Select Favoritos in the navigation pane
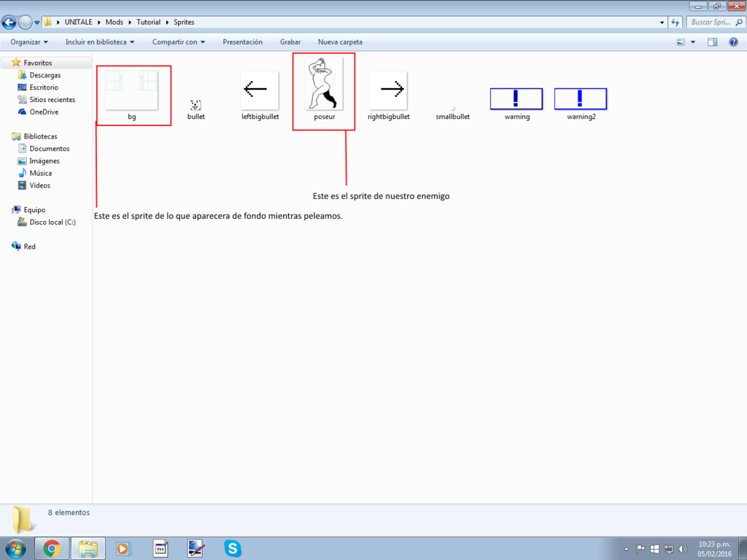This screenshot has width=747, height=560. (38, 63)
